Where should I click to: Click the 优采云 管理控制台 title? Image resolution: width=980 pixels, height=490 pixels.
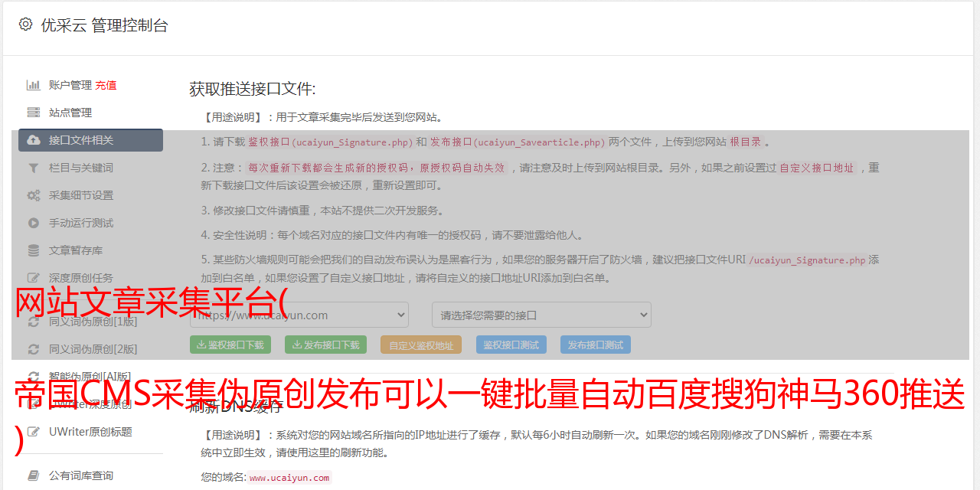click(x=104, y=25)
